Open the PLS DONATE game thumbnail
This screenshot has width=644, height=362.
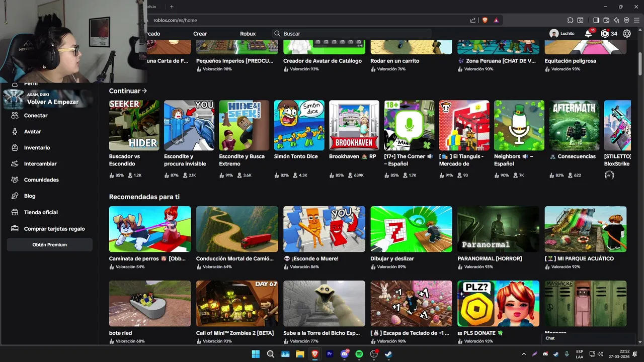499,304
